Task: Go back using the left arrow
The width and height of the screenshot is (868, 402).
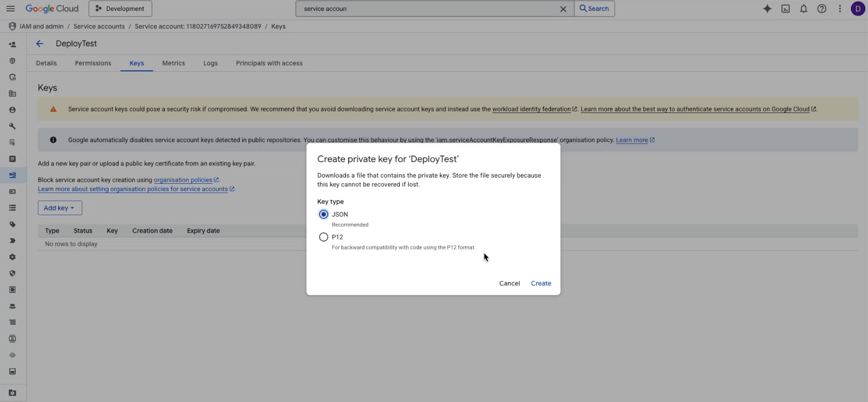Action: pos(40,44)
